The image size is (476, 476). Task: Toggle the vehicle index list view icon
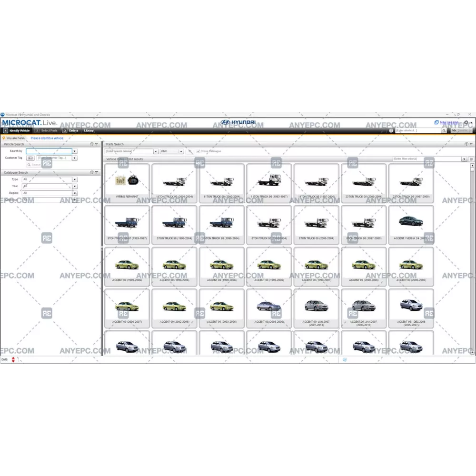471,159
